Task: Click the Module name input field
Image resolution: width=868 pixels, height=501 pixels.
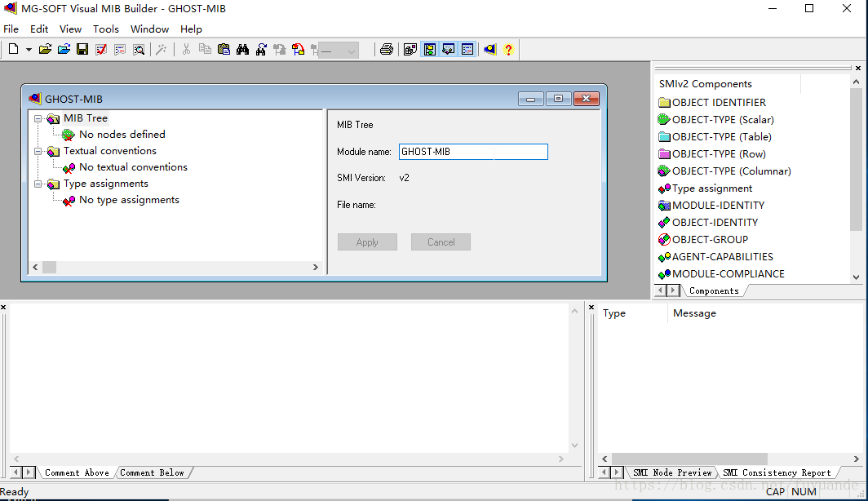Action: click(x=473, y=152)
